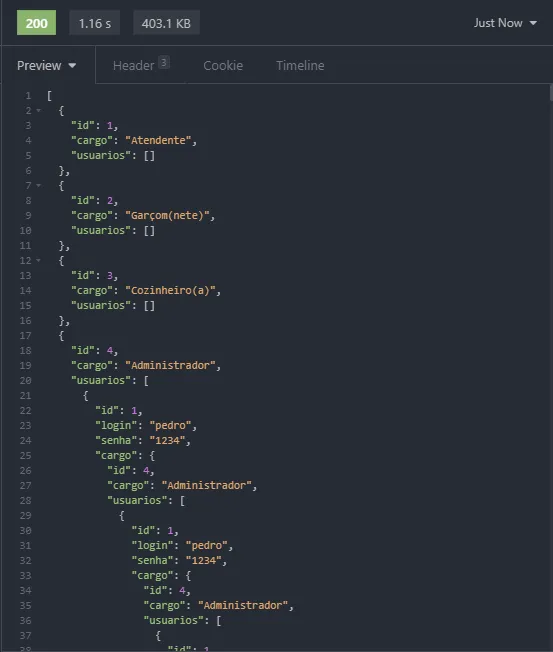This screenshot has height=652, width=553.
Task: Switch to the Cookie tab
Action: point(223,65)
